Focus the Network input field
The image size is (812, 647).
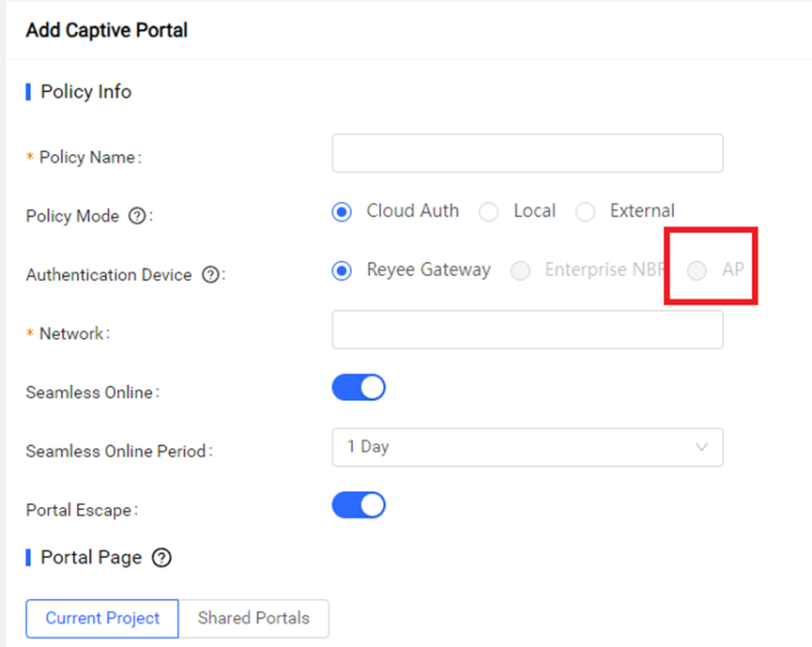[x=528, y=330]
